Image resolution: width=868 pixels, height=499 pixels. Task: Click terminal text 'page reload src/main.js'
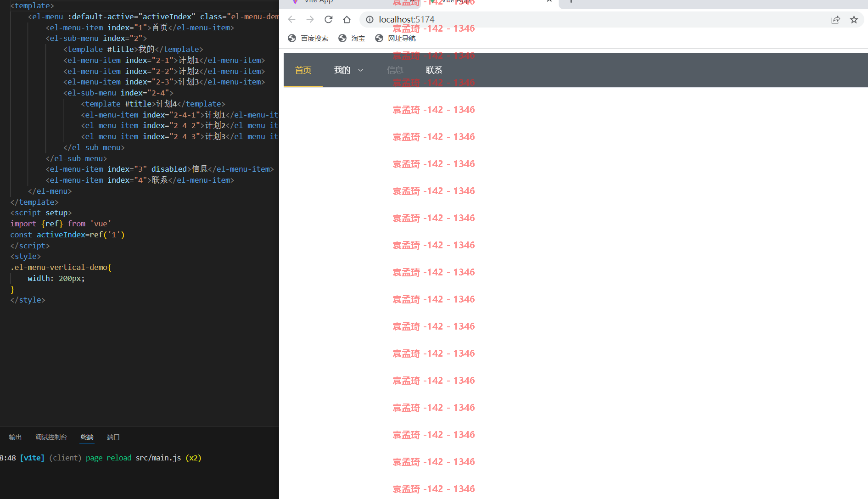[x=133, y=458]
